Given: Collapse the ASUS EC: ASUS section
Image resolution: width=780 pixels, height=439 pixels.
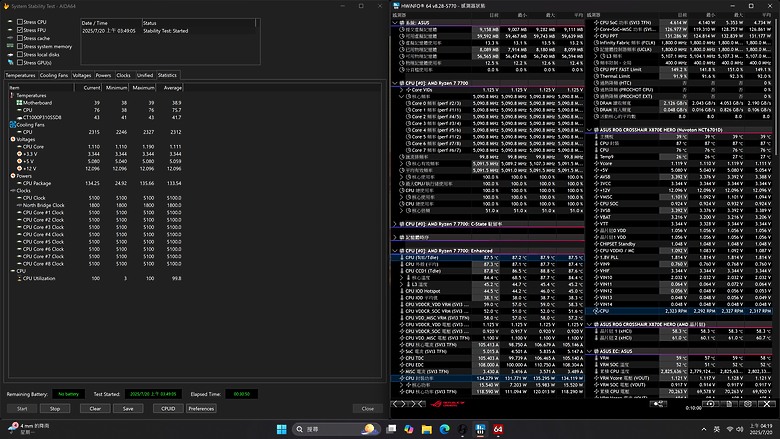Looking at the screenshot, I should 589,351.
